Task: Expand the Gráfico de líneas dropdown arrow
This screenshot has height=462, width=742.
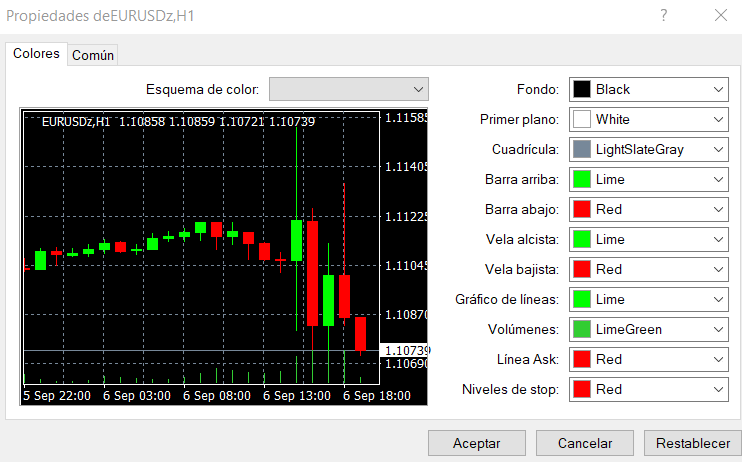Action: (x=718, y=299)
